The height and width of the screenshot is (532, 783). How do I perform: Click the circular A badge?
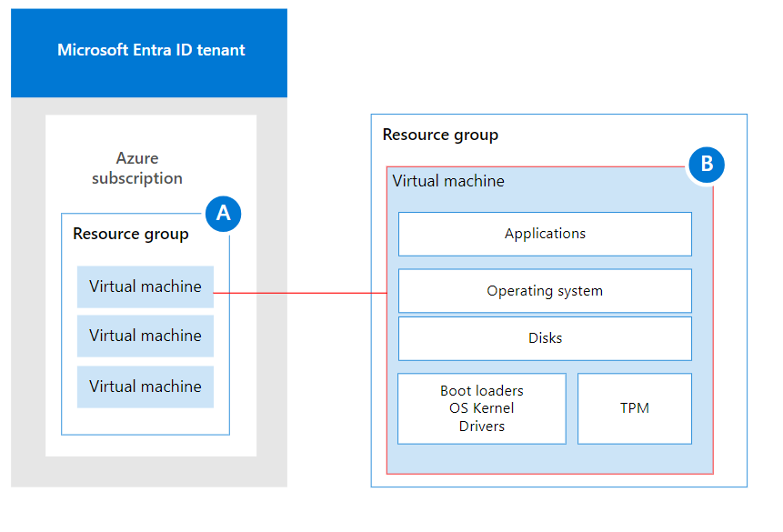coord(223,214)
